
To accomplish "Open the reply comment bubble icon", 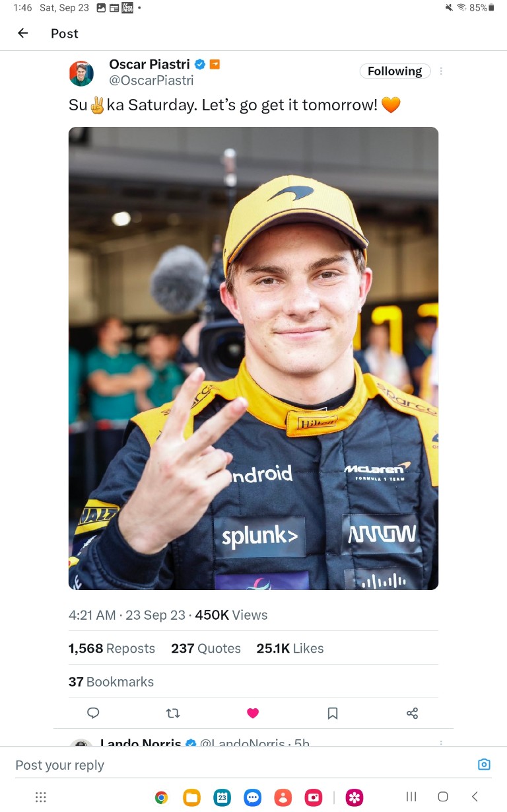I will tap(94, 713).
